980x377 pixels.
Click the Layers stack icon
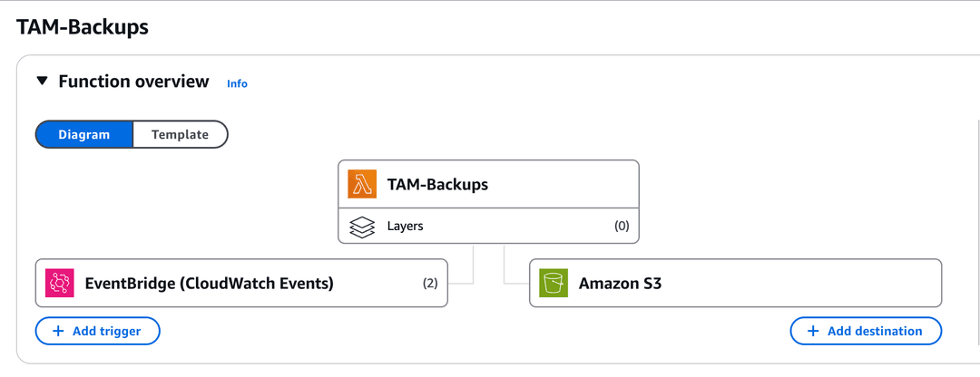click(x=363, y=227)
